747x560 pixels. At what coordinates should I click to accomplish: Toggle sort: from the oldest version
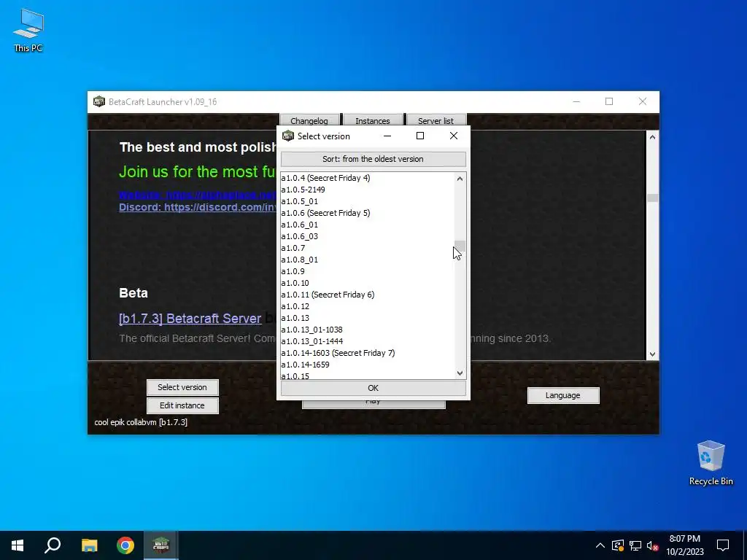pyautogui.click(x=373, y=159)
